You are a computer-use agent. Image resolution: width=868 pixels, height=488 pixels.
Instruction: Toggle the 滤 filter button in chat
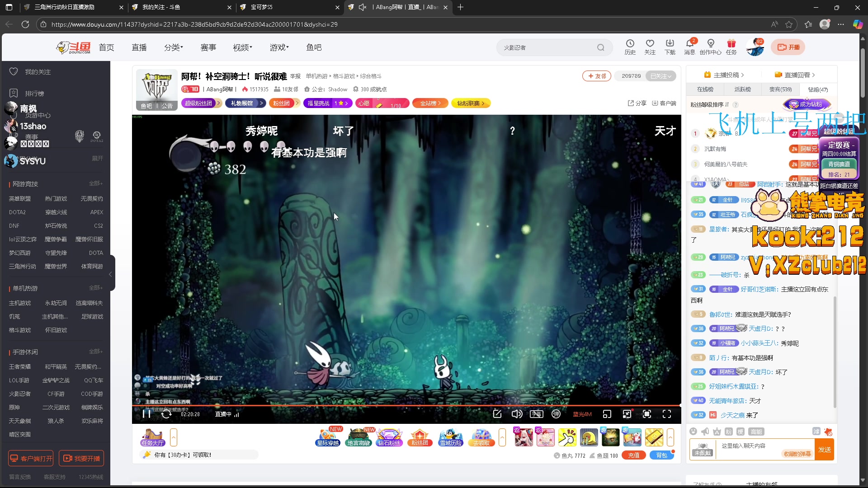coord(816,432)
